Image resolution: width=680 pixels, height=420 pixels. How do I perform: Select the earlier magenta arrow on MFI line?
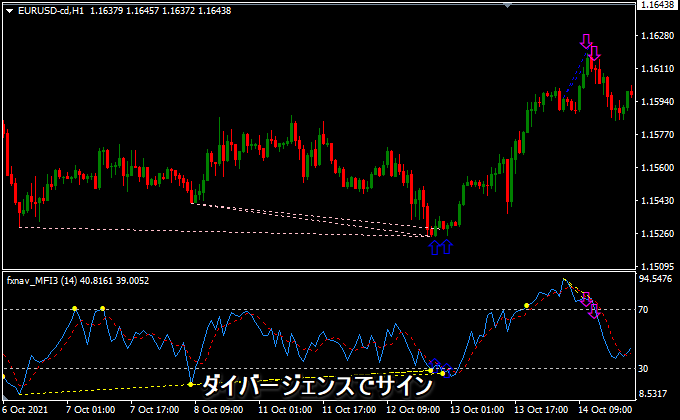tap(586, 299)
